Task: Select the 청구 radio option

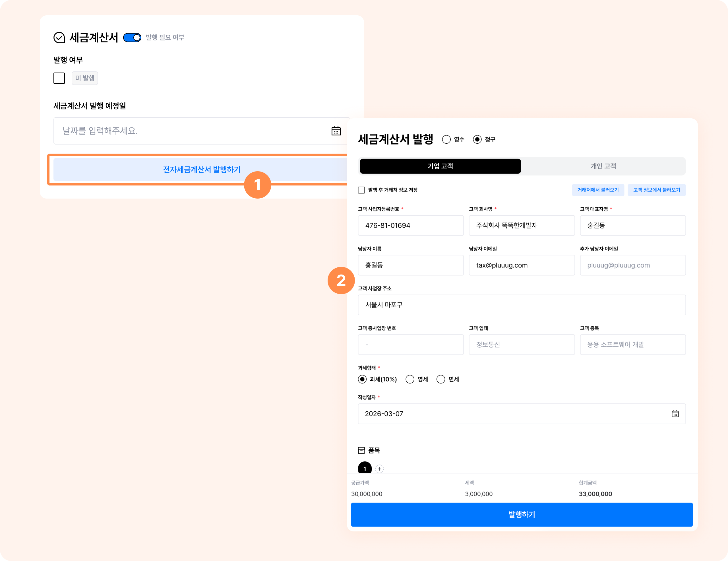Action: click(477, 139)
